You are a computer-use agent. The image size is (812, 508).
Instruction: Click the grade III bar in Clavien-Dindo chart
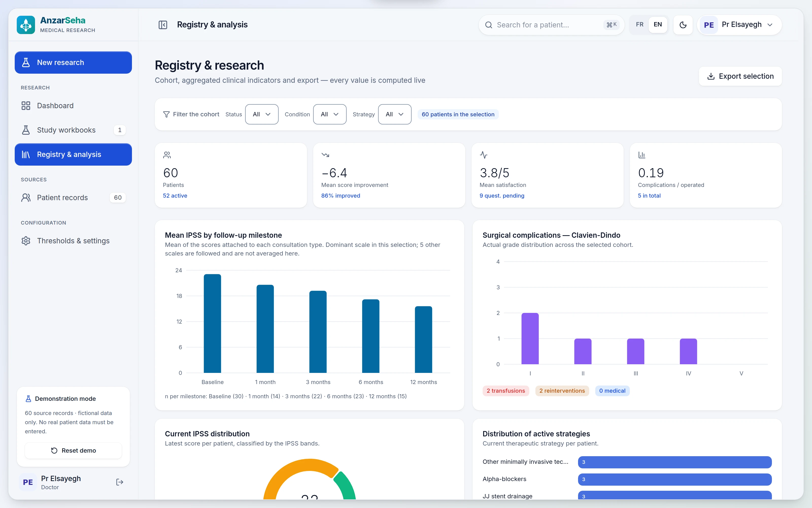[x=635, y=352]
